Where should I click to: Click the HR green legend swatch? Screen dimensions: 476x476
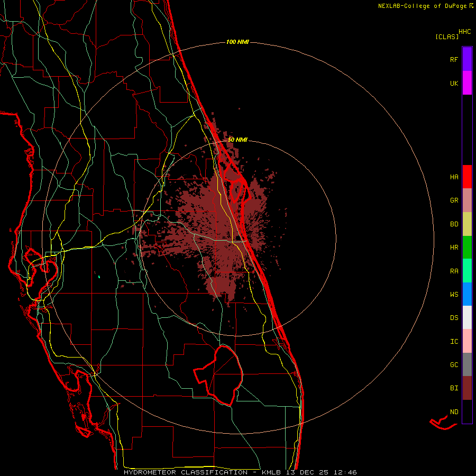[x=467, y=248]
